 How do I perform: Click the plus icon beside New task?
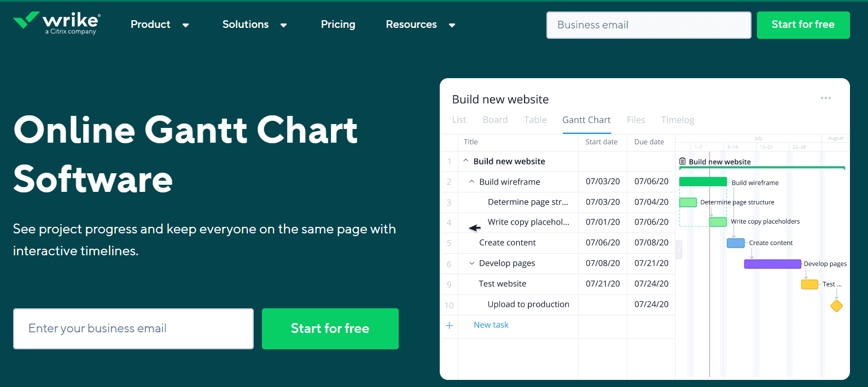pyautogui.click(x=449, y=326)
